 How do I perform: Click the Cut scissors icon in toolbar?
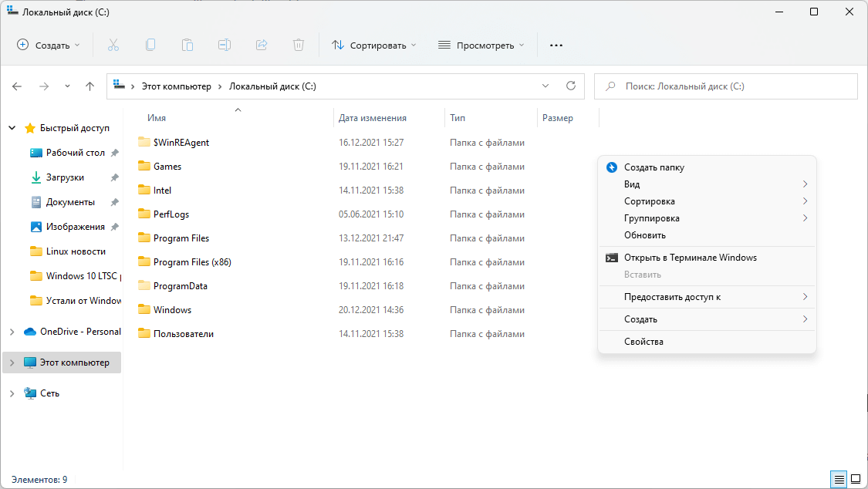(113, 46)
